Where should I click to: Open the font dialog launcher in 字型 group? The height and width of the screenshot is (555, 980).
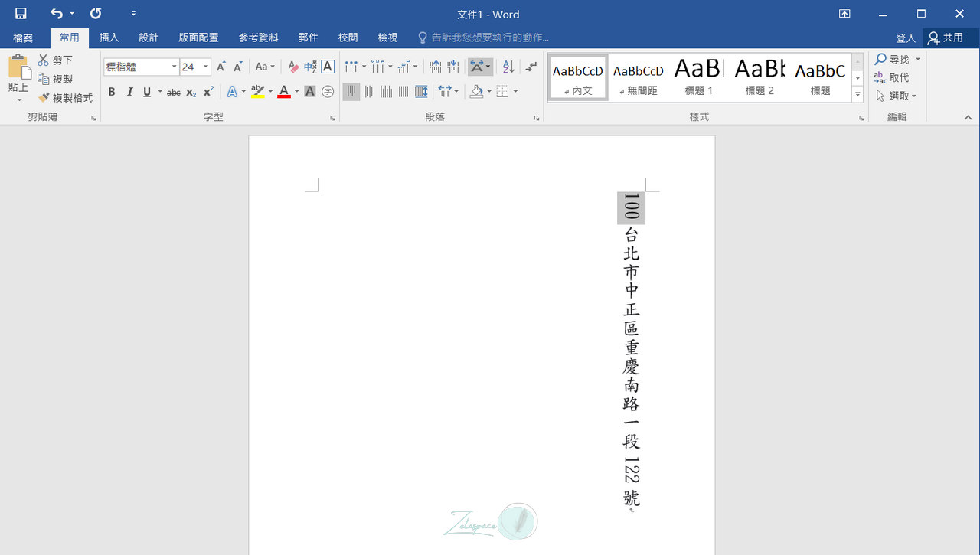(x=333, y=118)
